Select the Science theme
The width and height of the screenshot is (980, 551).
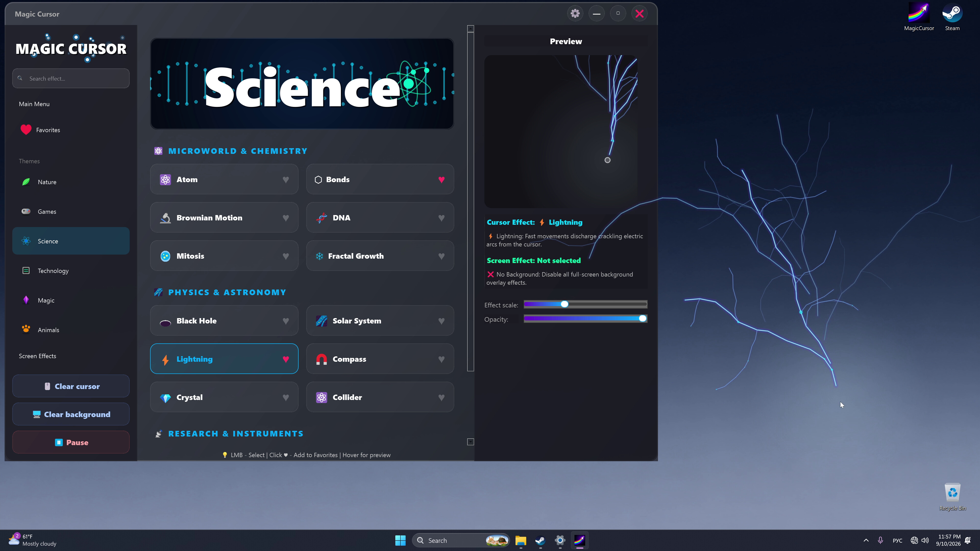pos(71,241)
